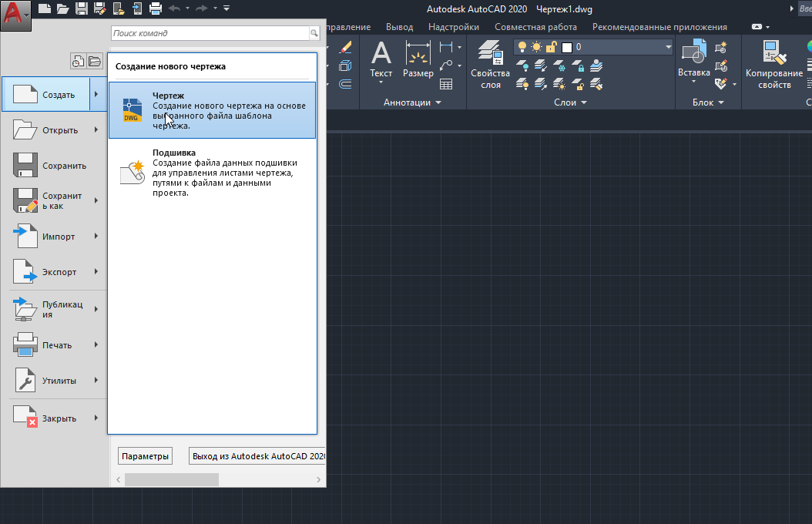
Task: Open the Надстройки ribbon tab
Action: pyautogui.click(x=454, y=27)
